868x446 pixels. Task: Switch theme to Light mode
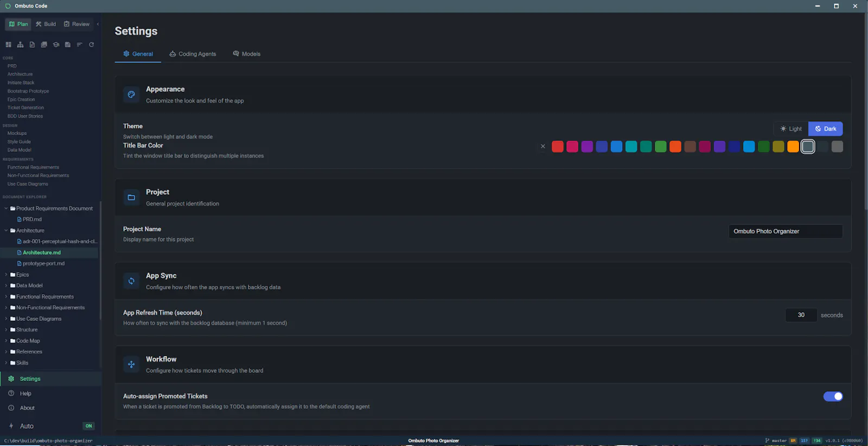click(791, 129)
